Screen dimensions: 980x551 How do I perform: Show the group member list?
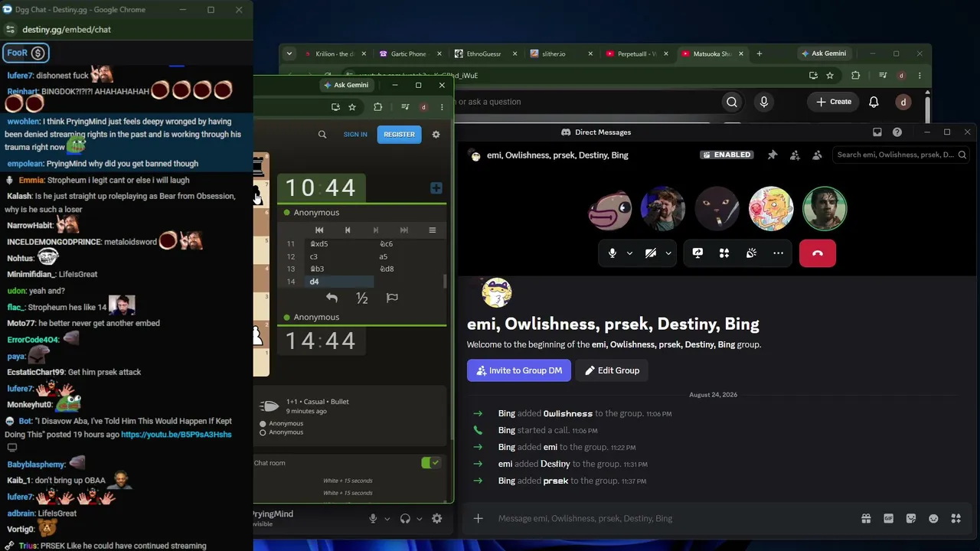pyautogui.click(x=817, y=155)
